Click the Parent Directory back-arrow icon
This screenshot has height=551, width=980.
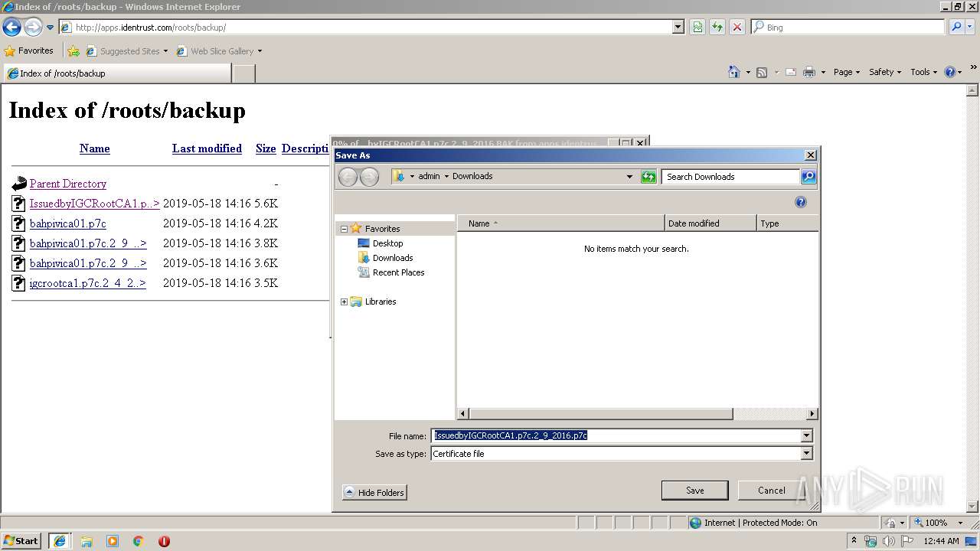click(x=19, y=184)
